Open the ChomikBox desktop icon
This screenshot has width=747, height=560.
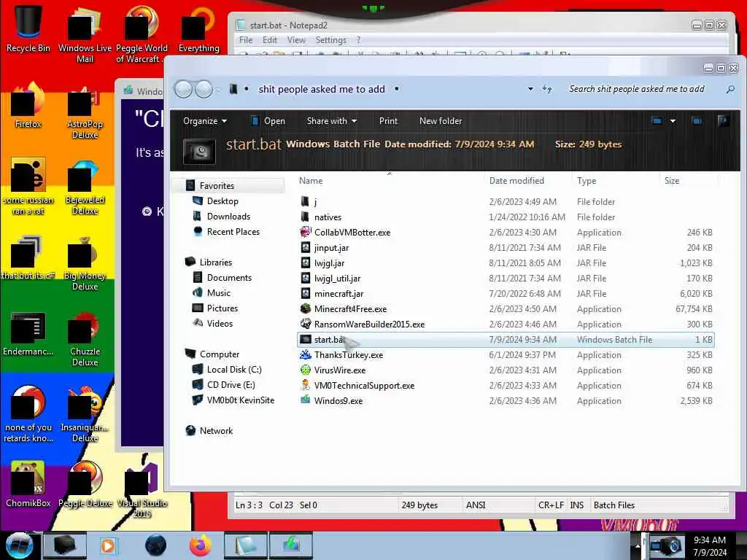coord(28,485)
